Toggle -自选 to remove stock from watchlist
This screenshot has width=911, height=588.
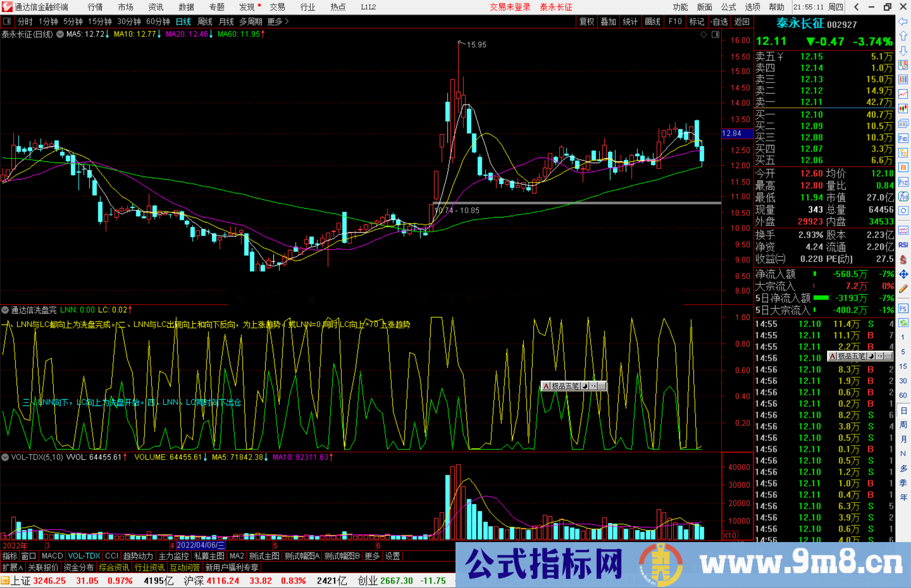coord(720,21)
